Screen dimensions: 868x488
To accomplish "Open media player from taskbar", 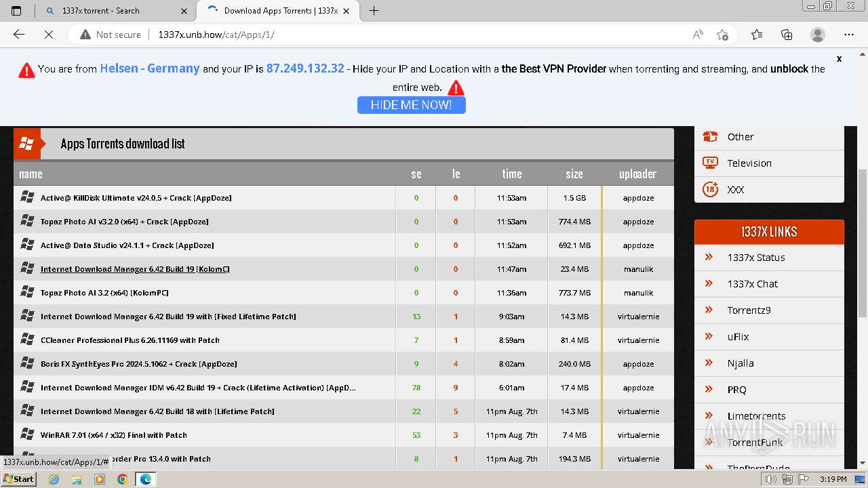I will point(100,479).
